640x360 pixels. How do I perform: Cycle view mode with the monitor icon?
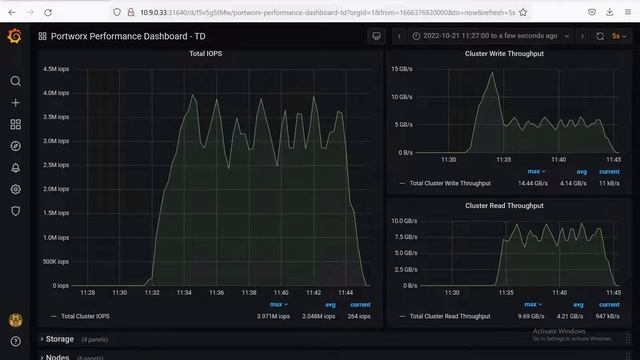coord(376,36)
